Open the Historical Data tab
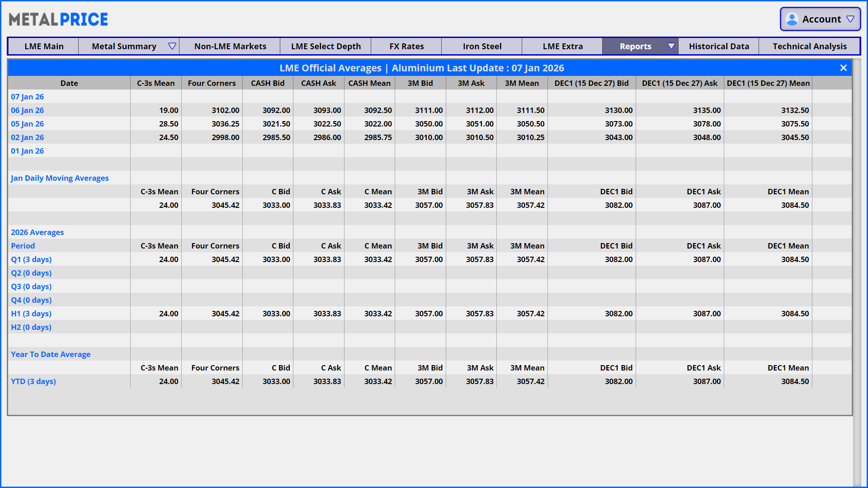This screenshot has height=488, width=868. tap(719, 46)
